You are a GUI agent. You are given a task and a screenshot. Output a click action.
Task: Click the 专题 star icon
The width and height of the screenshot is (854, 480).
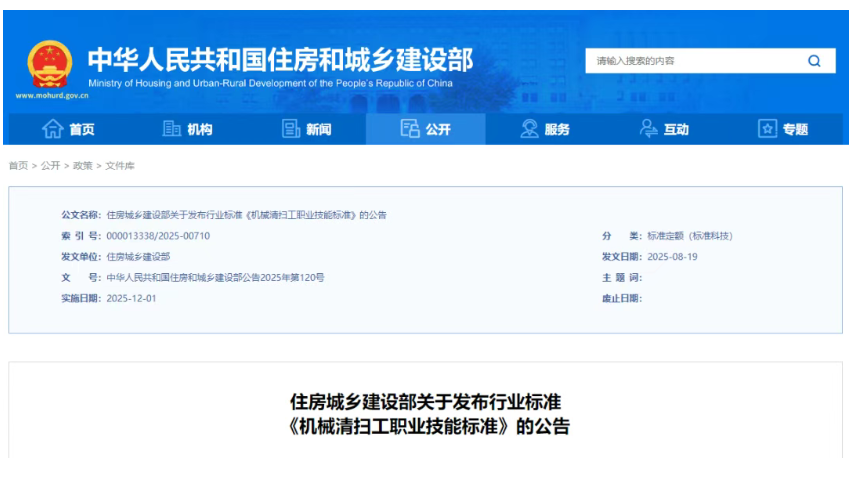(767, 129)
